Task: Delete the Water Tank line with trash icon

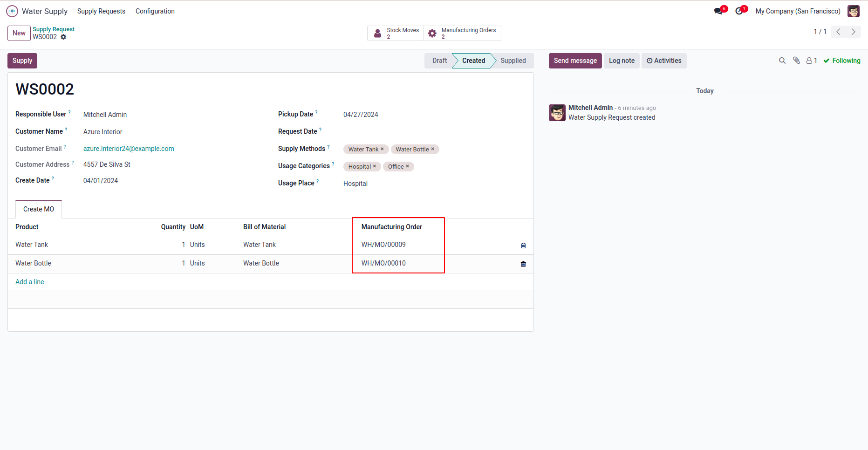Action: 523,245
